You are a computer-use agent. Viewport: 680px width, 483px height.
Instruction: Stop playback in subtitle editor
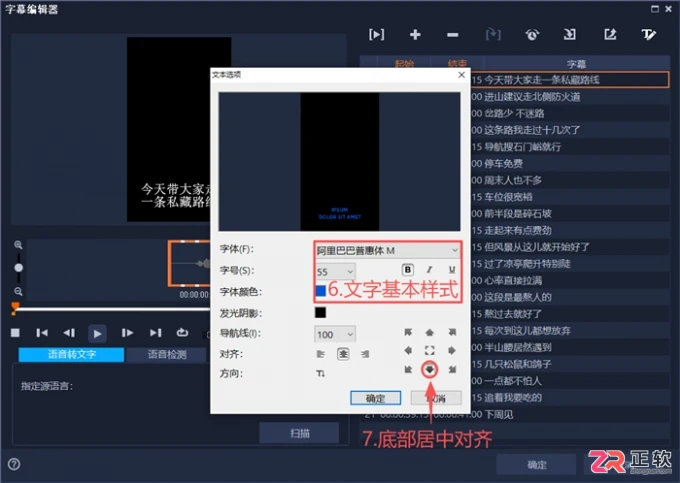click(15, 333)
